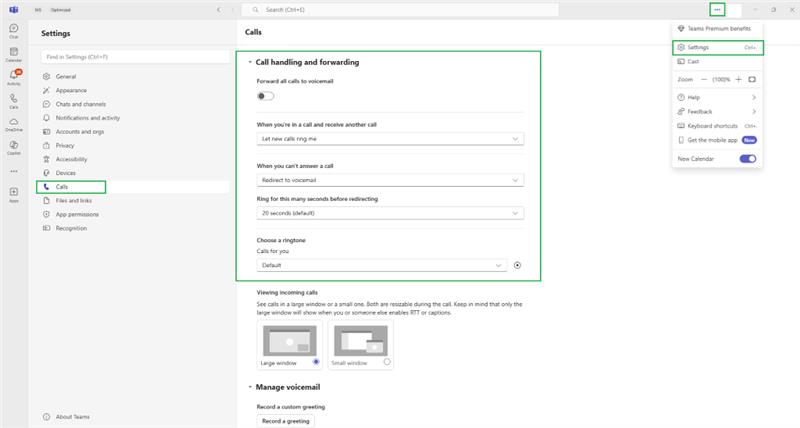
Task: Select the Small window thumbnail
Action: click(361, 341)
